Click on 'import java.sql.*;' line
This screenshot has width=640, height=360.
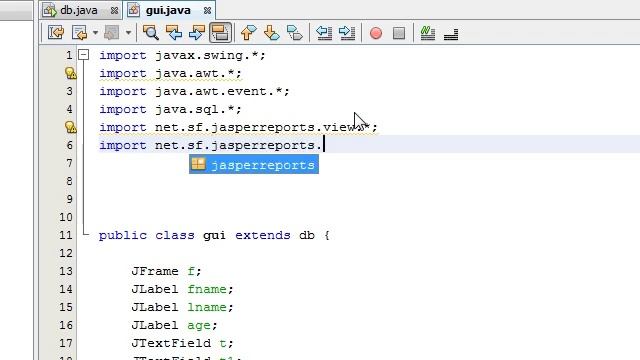point(170,109)
